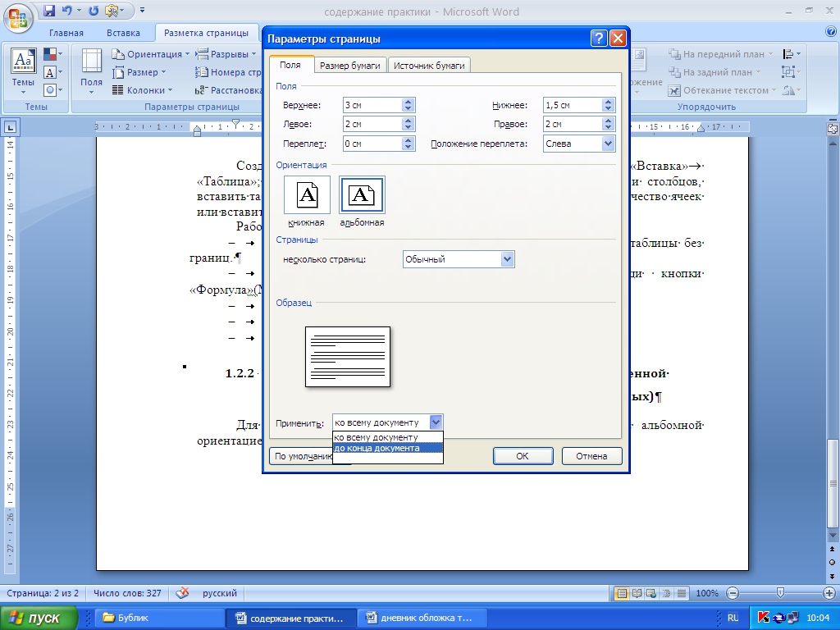This screenshot has height=630, width=840.
Task: Click the Отмена cancel button
Action: [591, 456]
